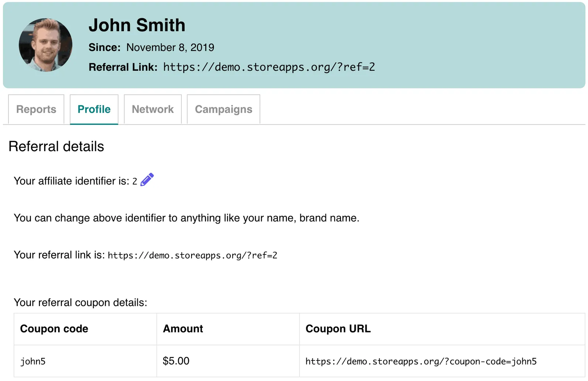This screenshot has height=381, width=588.
Task: Switch to the Network tab
Action: 153,109
